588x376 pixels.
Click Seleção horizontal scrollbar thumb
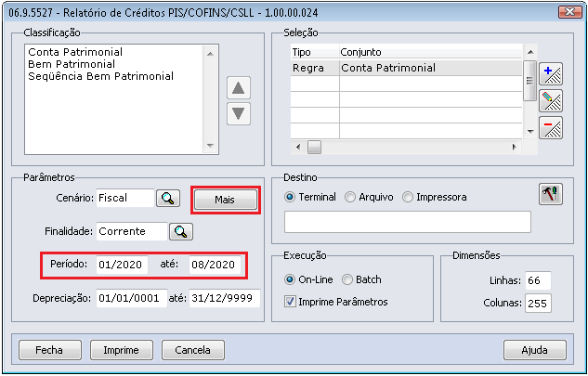pyautogui.click(x=314, y=147)
